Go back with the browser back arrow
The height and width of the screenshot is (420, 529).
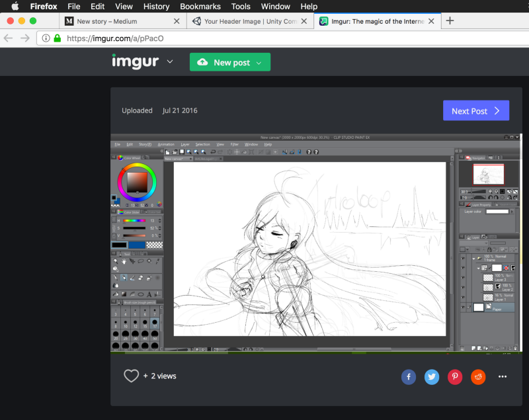click(x=8, y=38)
